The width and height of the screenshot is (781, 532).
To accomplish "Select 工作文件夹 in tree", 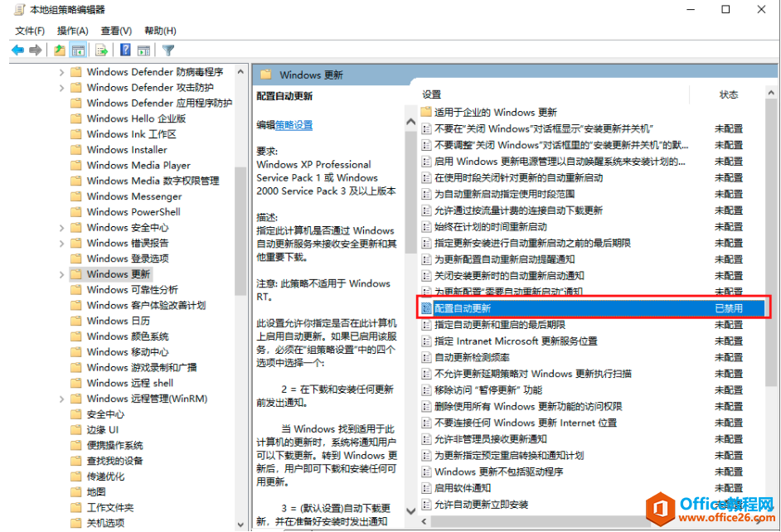I will click(x=110, y=508).
